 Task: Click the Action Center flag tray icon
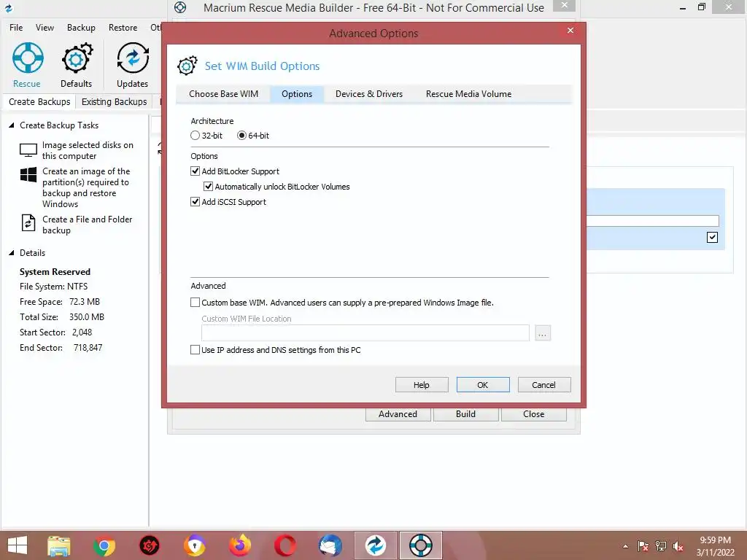pyautogui.click(x=643, y=546)
